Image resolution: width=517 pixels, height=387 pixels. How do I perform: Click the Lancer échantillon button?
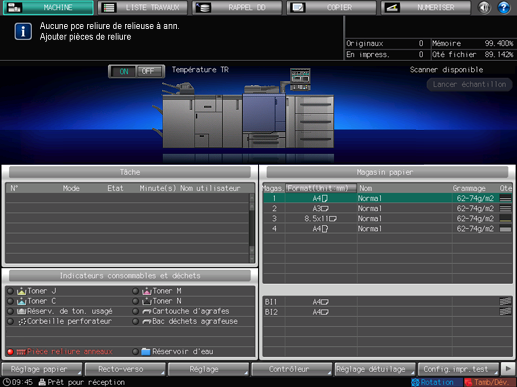[469, 84]
